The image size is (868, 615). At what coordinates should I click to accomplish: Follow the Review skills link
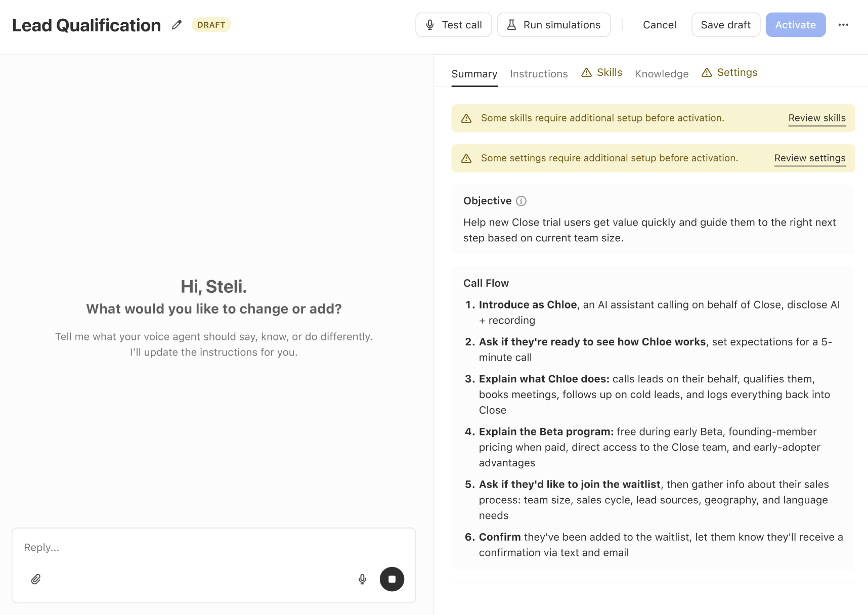[x=817, y=118]
